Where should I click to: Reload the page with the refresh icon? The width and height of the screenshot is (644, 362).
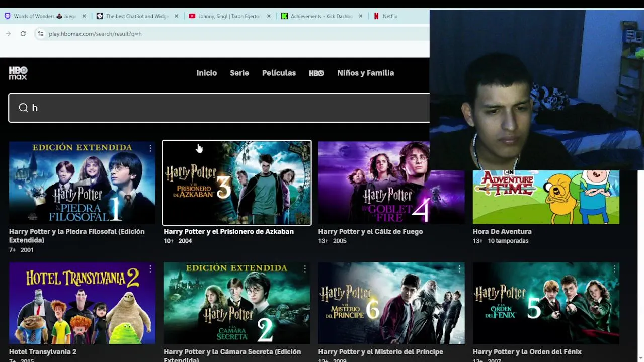23,34
